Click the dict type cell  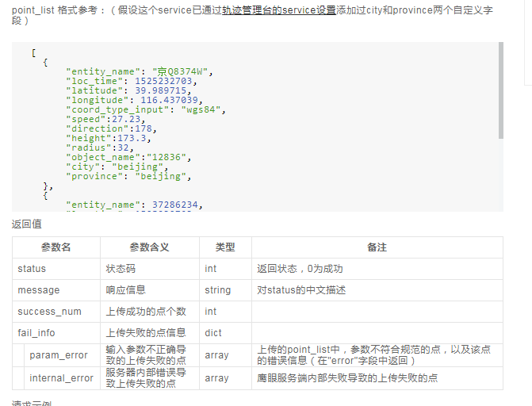[x=225, y=333]
